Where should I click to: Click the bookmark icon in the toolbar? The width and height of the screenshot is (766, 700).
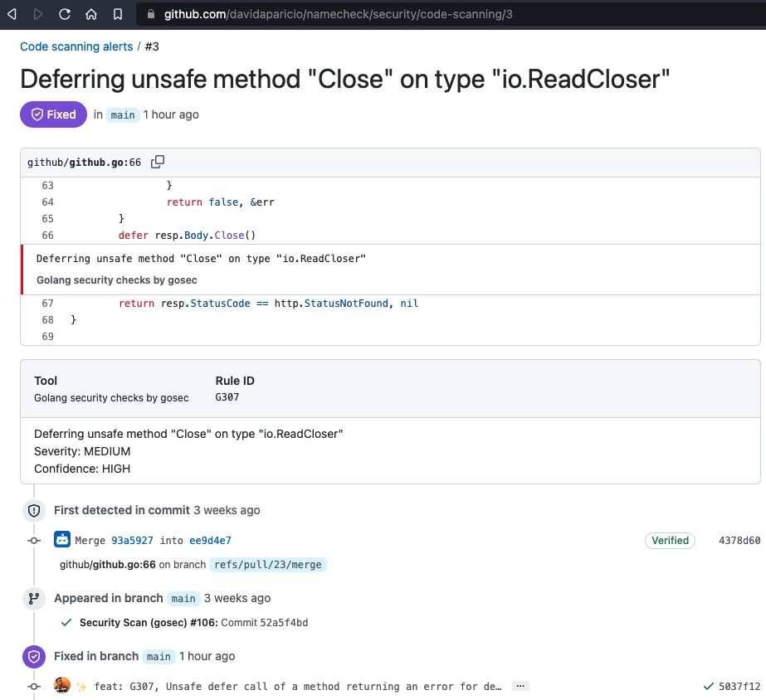(x=115, y=13)
